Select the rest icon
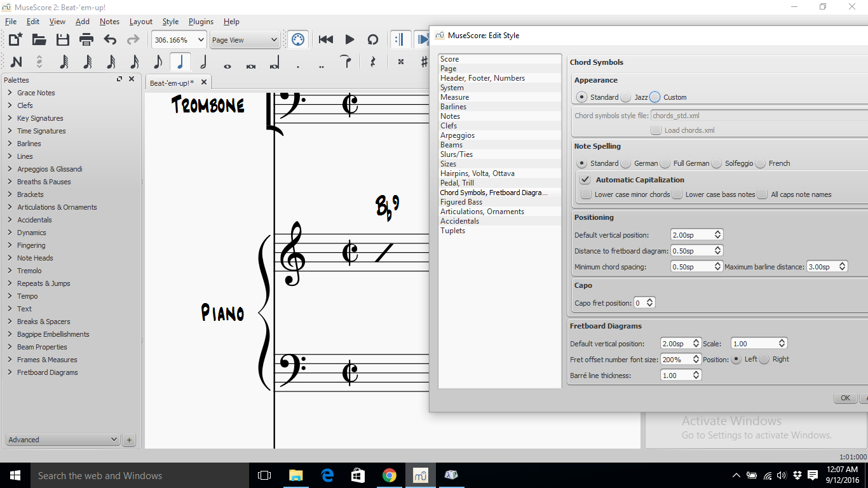Viewport: 868px width, 488px height. (x=373, y=62)
